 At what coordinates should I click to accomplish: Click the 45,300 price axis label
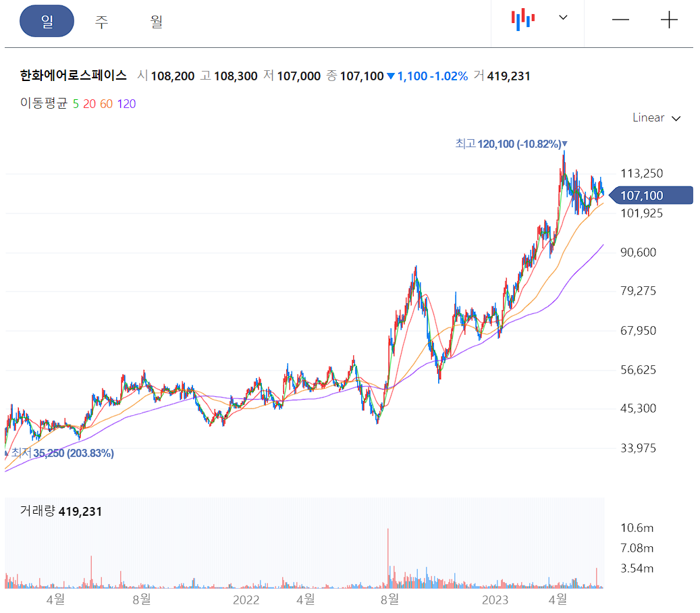(639, 408)
